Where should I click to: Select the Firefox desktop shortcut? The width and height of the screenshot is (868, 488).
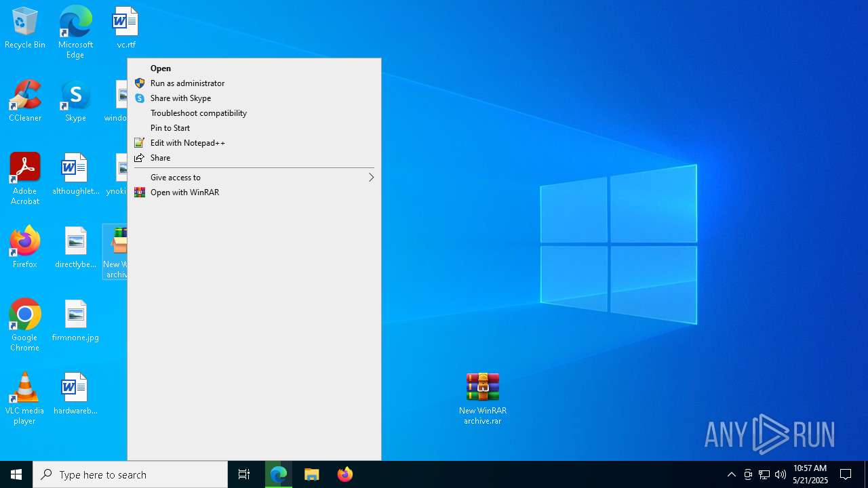coord(25,248)
